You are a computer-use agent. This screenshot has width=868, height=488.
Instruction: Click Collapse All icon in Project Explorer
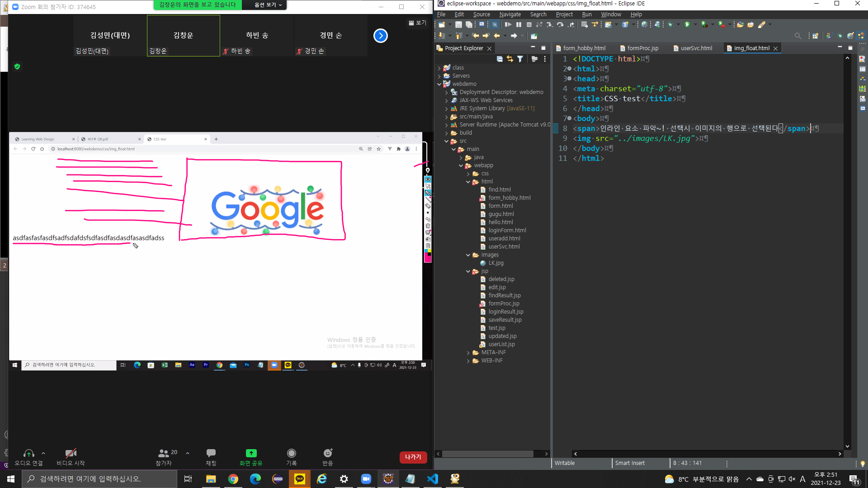click(x=500, y=59)
